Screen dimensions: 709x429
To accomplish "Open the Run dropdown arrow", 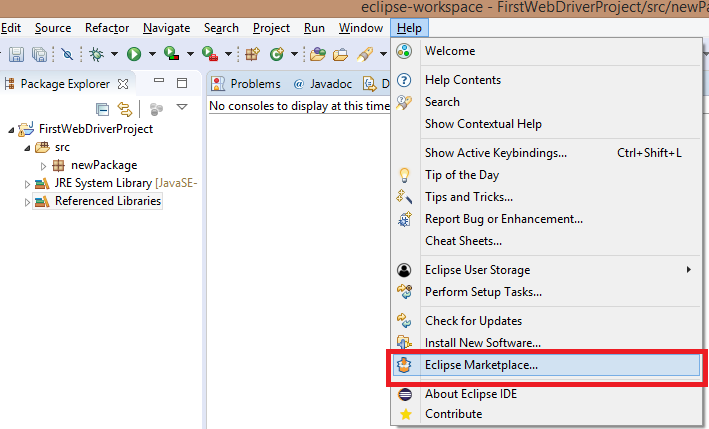I will coord(152,54).
